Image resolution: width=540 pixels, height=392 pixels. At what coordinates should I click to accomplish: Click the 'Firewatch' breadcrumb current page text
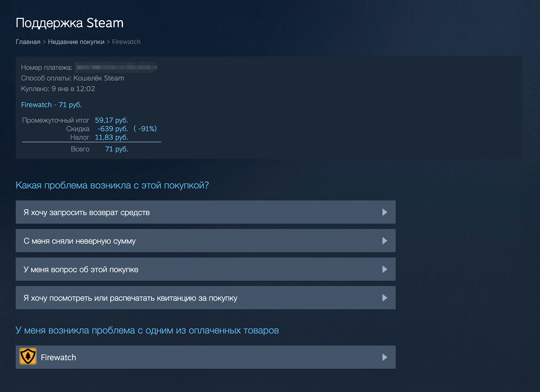[x=126, y=42]
